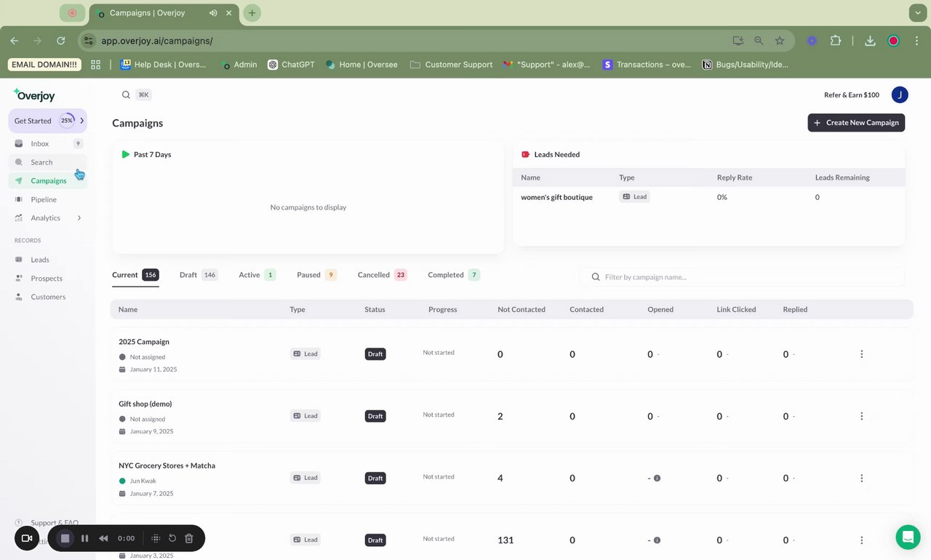
Task: Click the Name column header
Action: point(128,310)
